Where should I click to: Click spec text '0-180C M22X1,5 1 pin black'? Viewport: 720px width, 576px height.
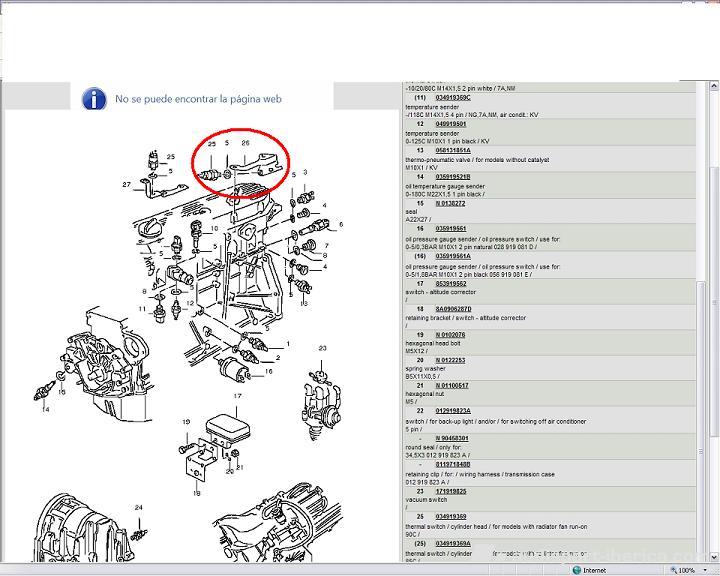pos(444,194)
